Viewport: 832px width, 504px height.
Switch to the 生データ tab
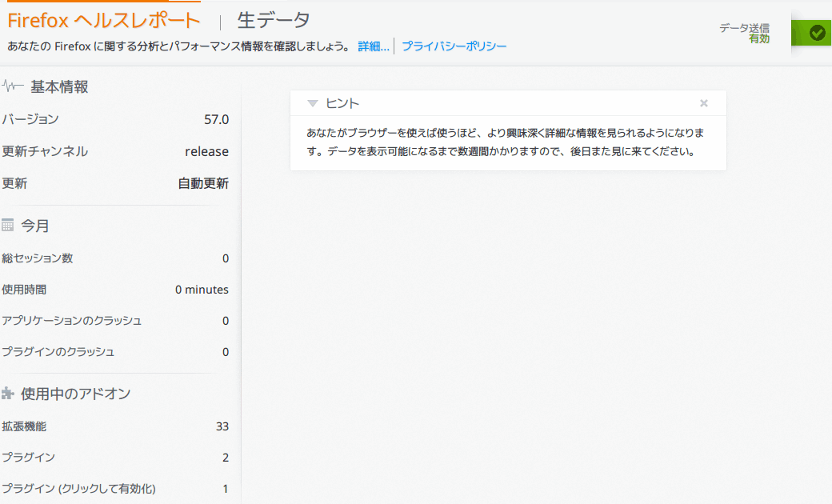[274, 20]
